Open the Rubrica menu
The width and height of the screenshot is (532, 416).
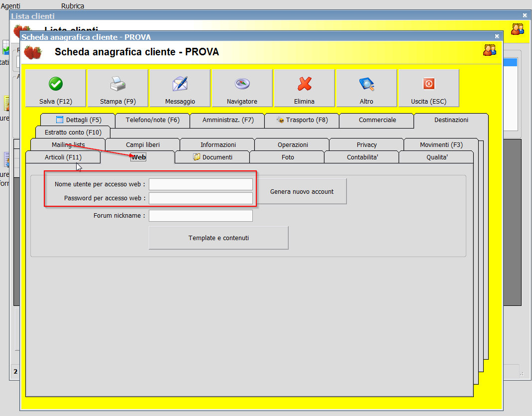point(73,6)
